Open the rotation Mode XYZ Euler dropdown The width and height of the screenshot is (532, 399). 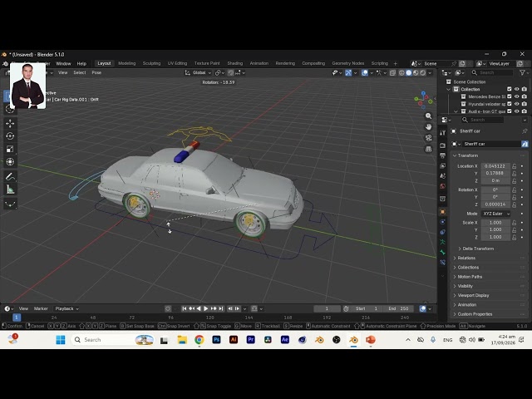496,214
